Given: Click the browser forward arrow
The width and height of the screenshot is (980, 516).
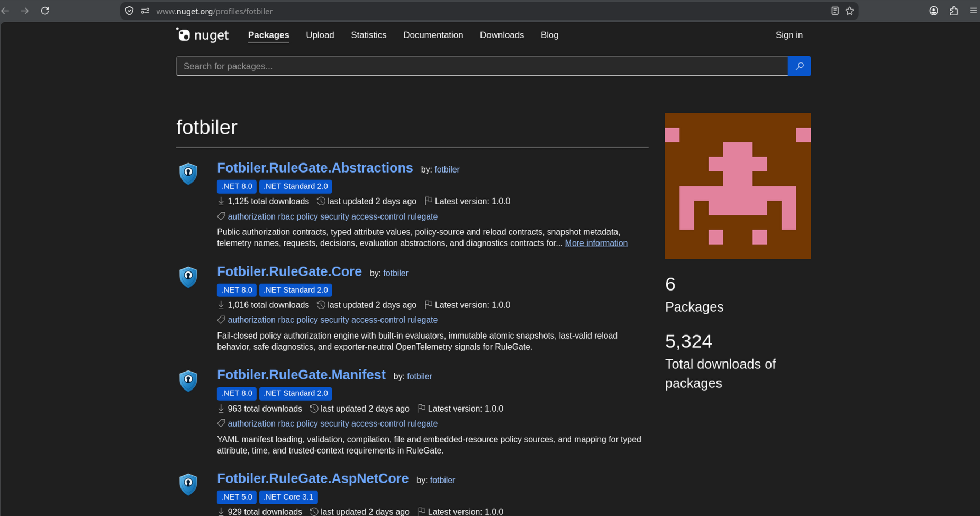Looking at the screenshot, I should (25, 11).
